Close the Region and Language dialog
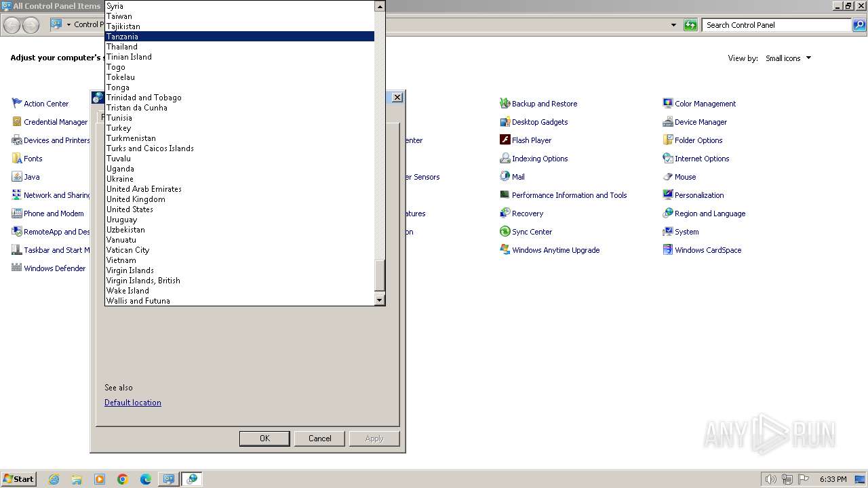The image size is (868, 488). coord(397,97)
